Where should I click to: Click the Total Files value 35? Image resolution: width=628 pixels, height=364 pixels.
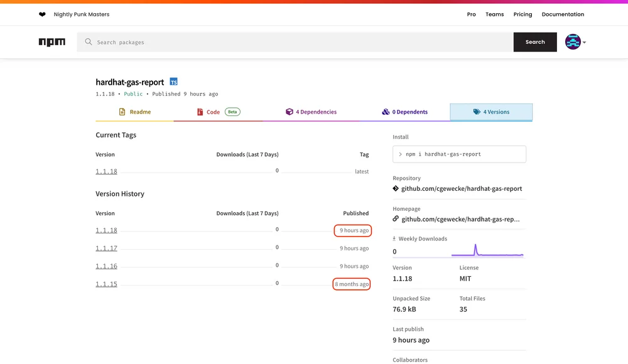(463, 309)
